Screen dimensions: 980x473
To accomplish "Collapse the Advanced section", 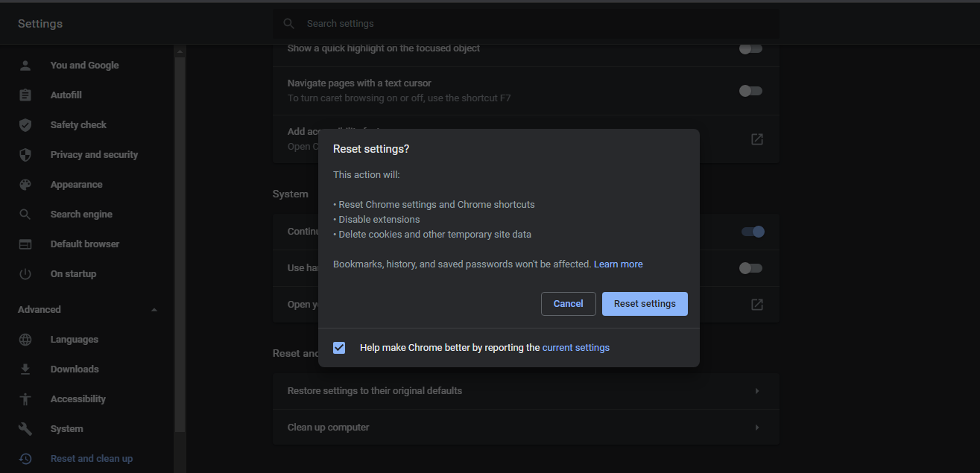I will tap(154, 309).
